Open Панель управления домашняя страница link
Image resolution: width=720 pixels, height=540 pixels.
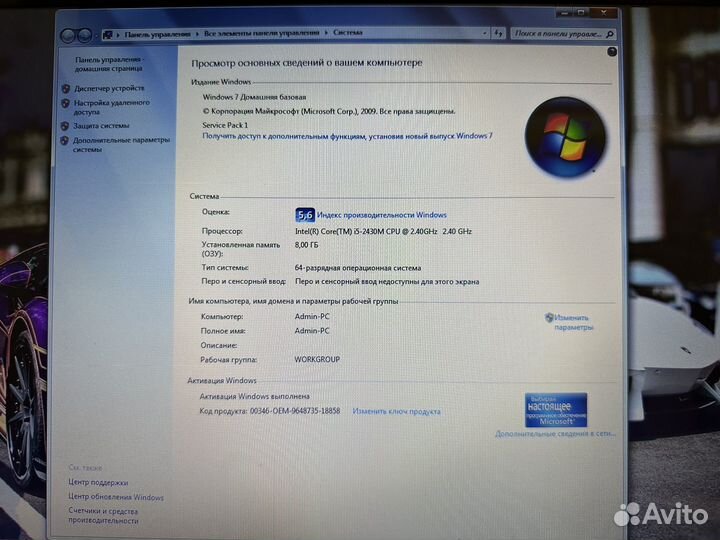[x=109, y=64]
